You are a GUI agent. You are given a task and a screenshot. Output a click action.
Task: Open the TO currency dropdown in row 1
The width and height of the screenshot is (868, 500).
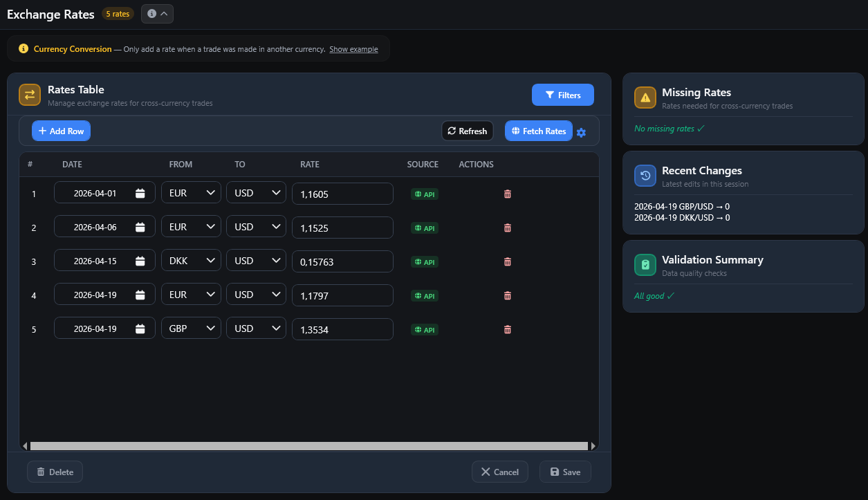pos(256,193)
